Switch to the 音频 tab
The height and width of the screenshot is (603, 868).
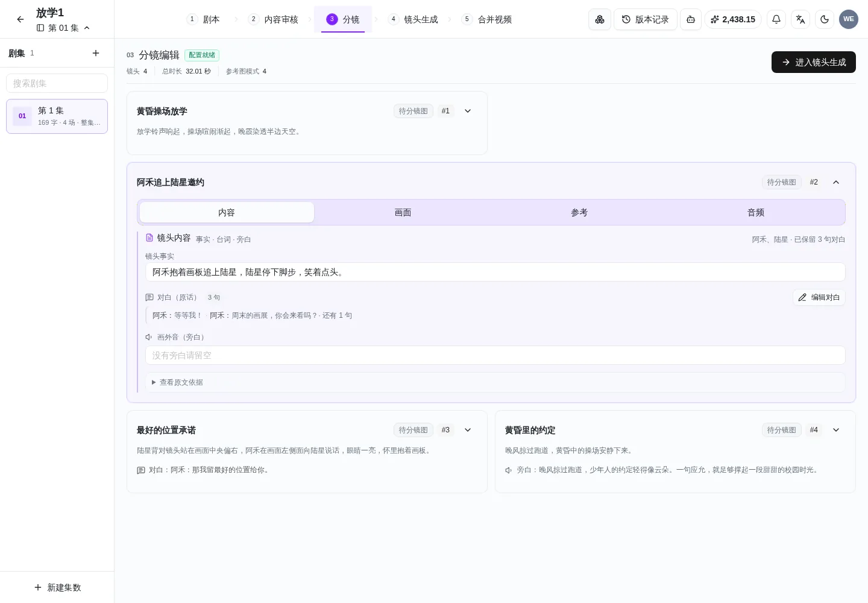[x=756, y=212]
